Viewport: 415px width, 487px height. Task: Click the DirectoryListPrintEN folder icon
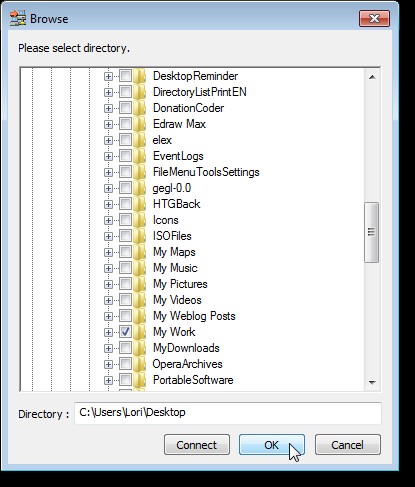(139, 92)
